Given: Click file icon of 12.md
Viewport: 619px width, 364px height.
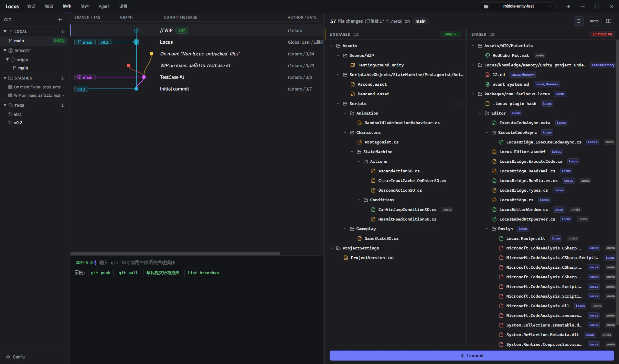Looking at the screenshot, I should coord(488,75).
